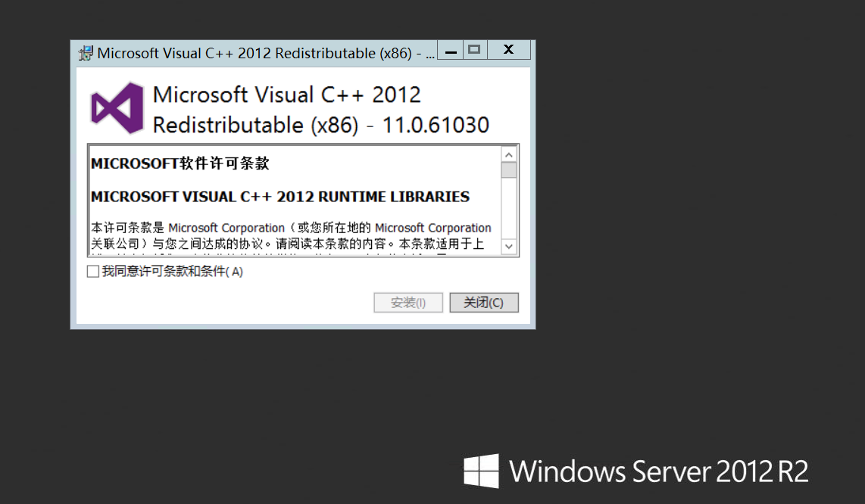Viewport: 865px width, 504px height.
Task: Click the MICROSOFT VISUAL C++ 2012 RUNTIME LIBRARIES heading
Action: coord(280,197)
